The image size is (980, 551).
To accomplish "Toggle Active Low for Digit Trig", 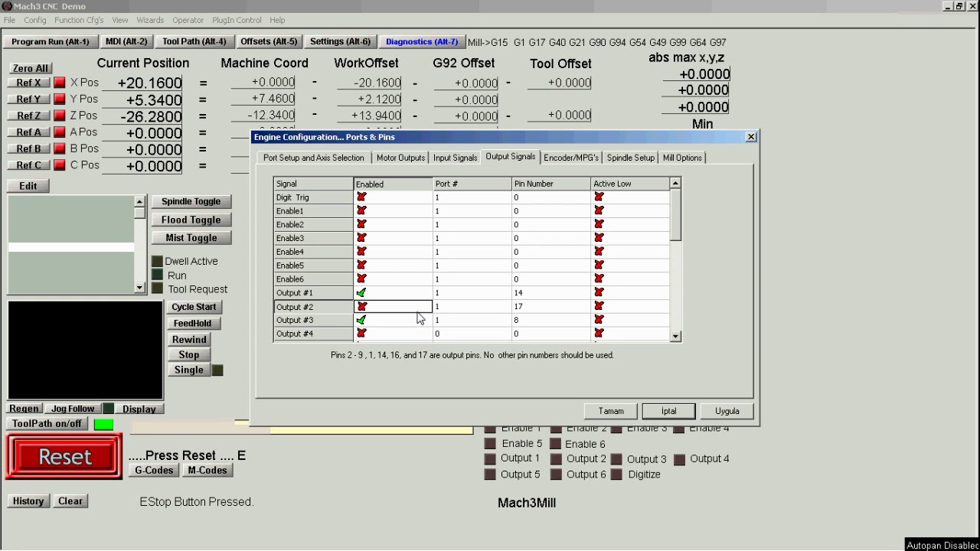I will tap(599, 197).
